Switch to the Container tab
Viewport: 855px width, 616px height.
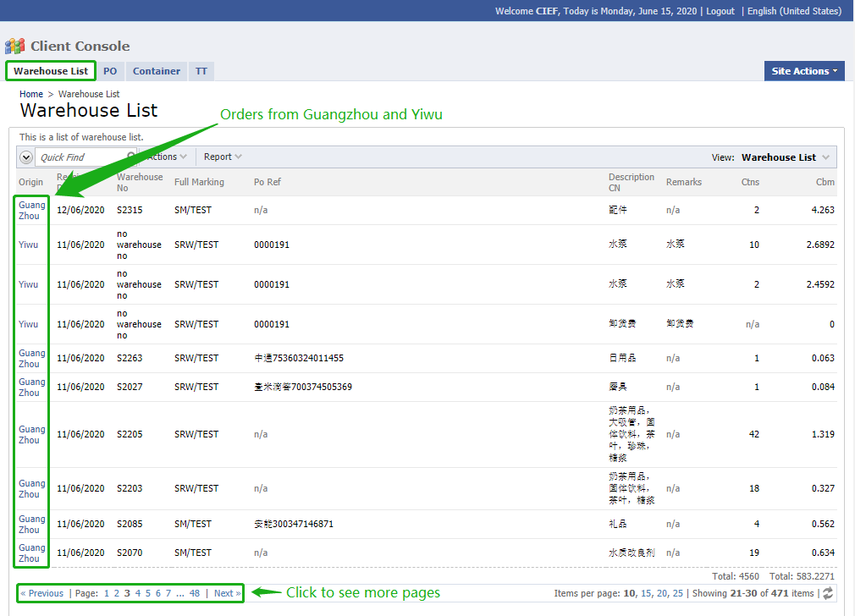[x=157, y=71]
